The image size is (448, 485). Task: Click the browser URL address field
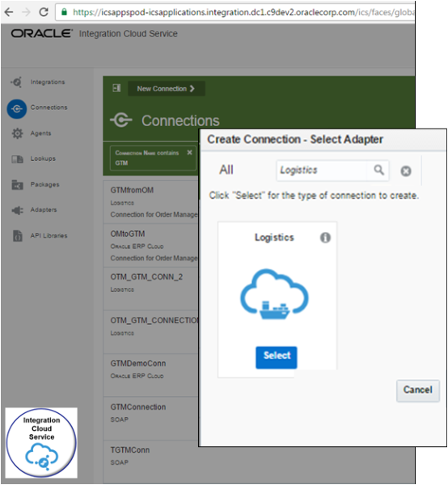[x=235, y=12]
